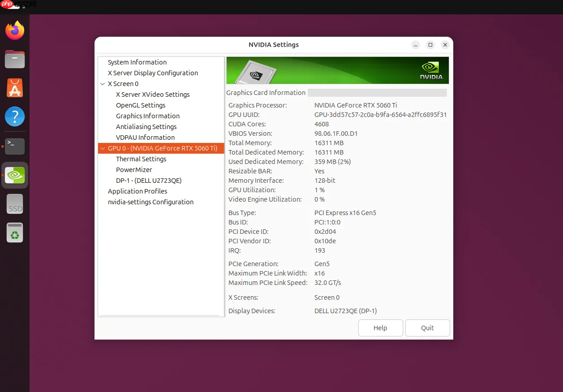Open the SSD drive in the dock
The width and height of the screenshot is (563, 392).
(14, 204)
